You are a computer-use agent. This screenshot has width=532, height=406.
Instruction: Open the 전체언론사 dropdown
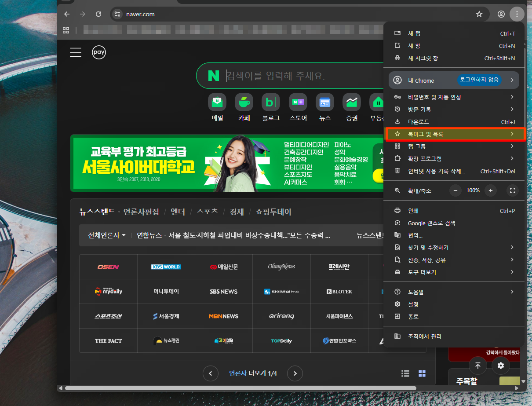[107, 235]
